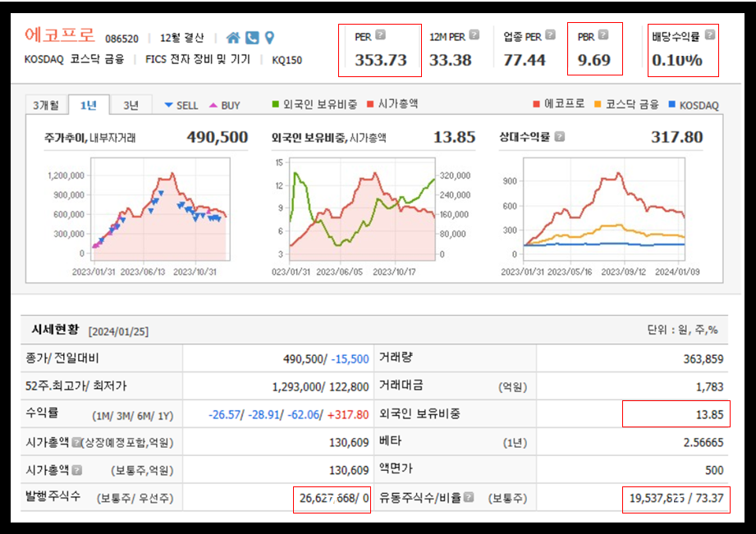Click the KQ150 index label
This screenshot has width=756, height=534.
(x=286, y=60)
